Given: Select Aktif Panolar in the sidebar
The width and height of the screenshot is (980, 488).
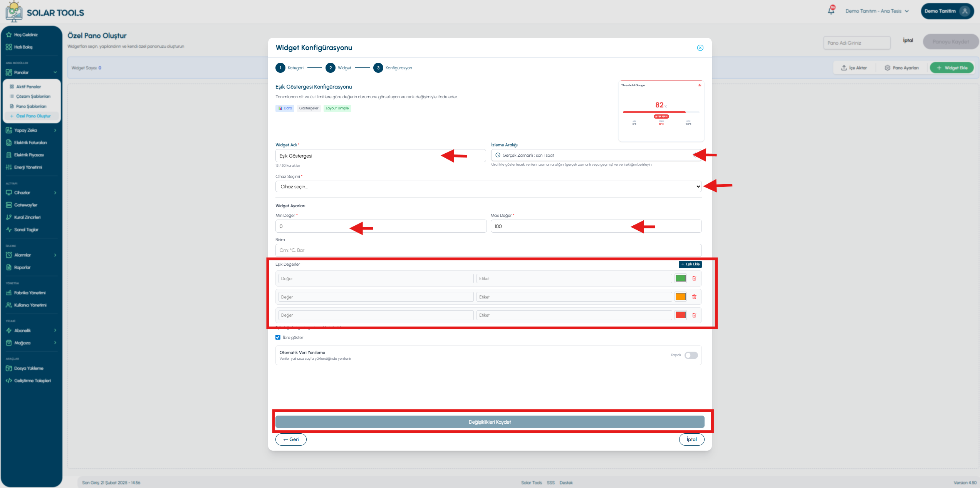Looking at the screenshot, I should pos(29,87).
